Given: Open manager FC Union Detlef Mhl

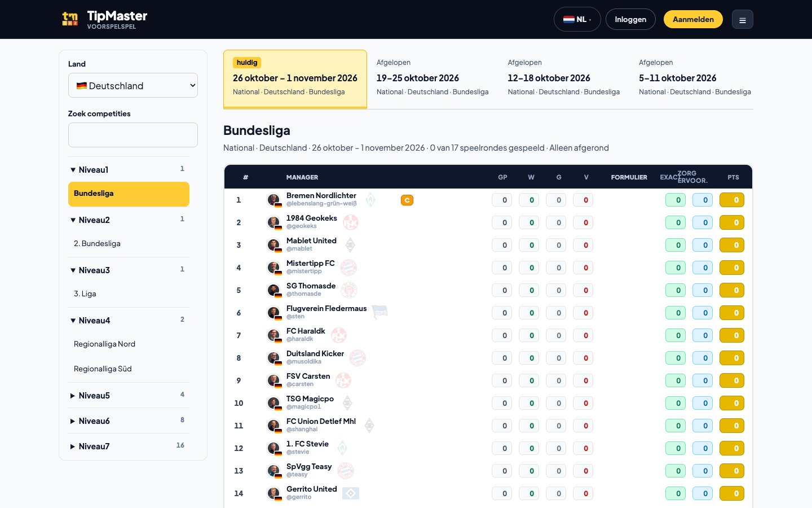Looking at the screenshot, I should 321,421.
